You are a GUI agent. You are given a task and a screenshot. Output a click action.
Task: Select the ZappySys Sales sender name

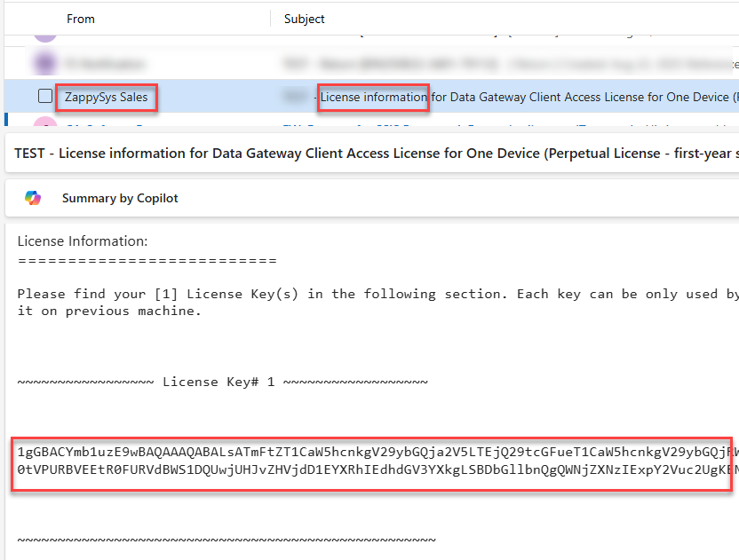(x=106, y=97)
